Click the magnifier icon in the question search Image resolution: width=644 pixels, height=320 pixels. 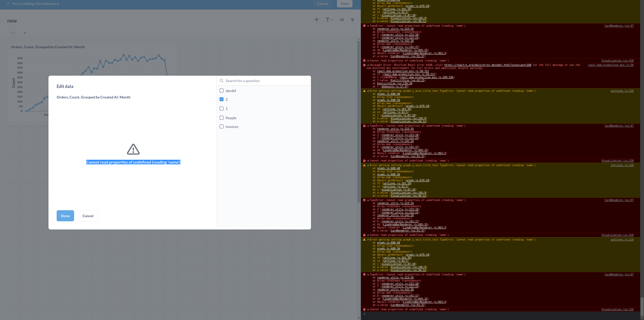coord(221,81)
